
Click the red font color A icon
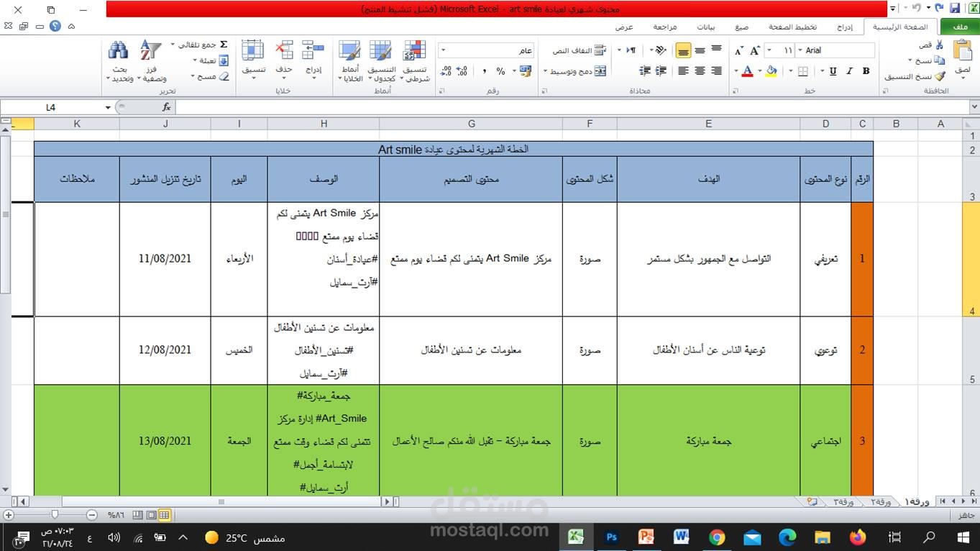748,71
